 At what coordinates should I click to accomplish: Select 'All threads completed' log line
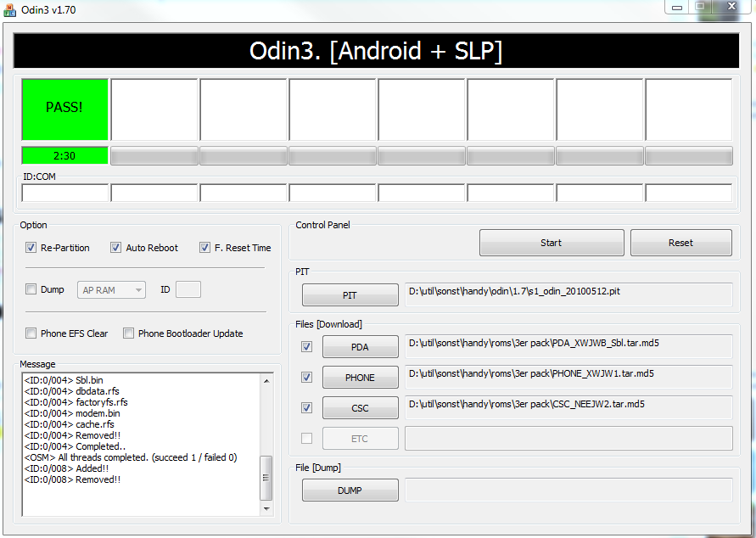[131, 457]
